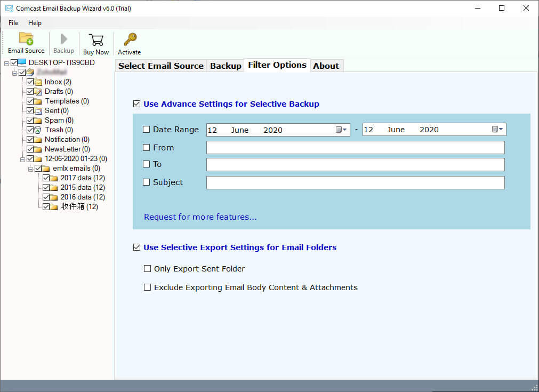
Task: Open the start date calendar dropdown
Action: (x=341, y=130)
